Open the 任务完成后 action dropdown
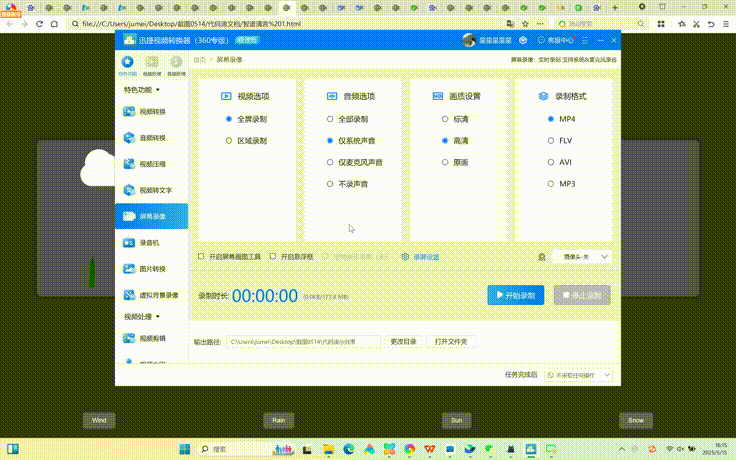The width and height of the screenshot is (736, 460). click(578, 375)
